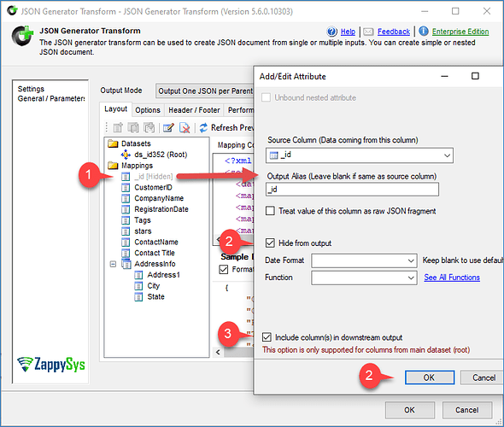The height and width of the screenshot is (427, 504).
Task: Click the Help question mark icon
Action: [x=332, y=32]
